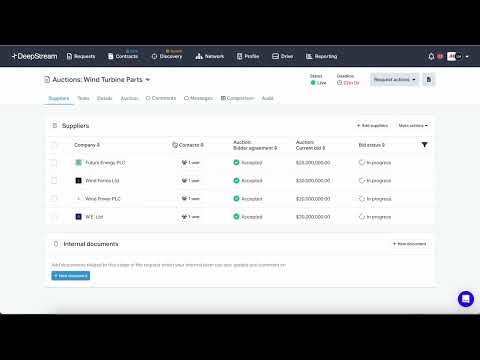
Task: Click the Accepted checkmark in Future Energy row
Action: [236, 163]
